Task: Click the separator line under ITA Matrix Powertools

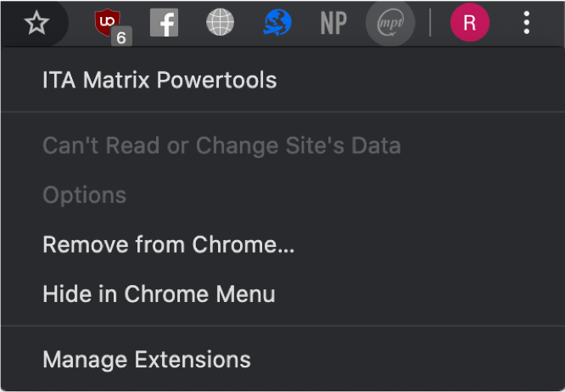Action: pyautogui.click(x=282, y=112)
